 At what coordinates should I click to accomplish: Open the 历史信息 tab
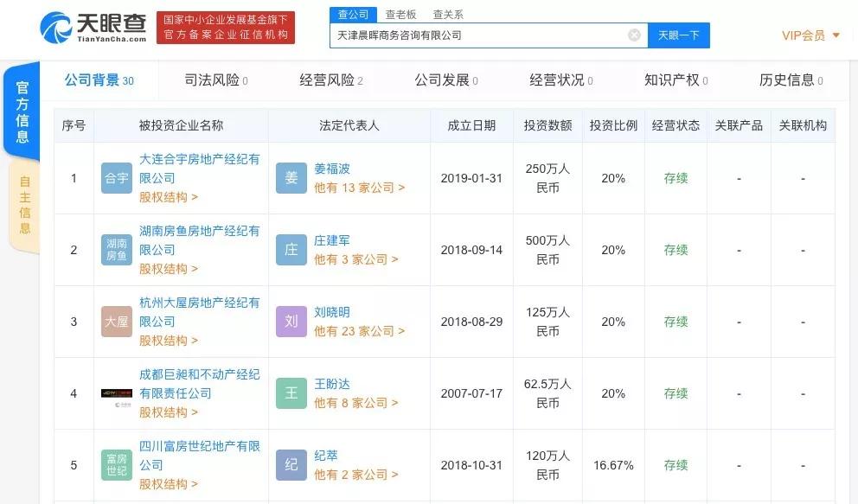tap(791, 80)
